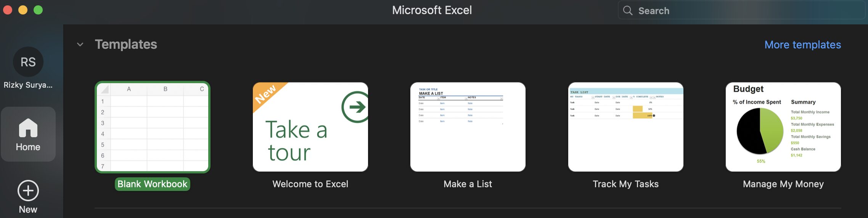Click the Welcome to Excel label
The image size is (868, 218).
310,184
